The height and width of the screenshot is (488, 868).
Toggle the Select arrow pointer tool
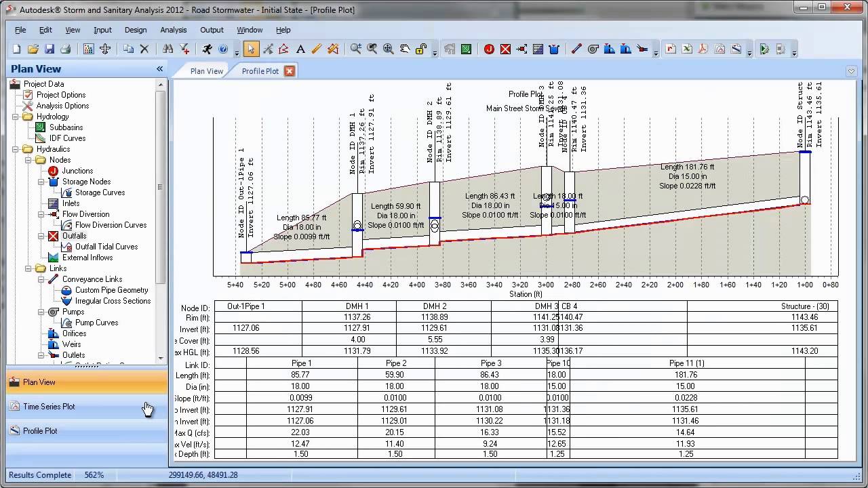251,49
